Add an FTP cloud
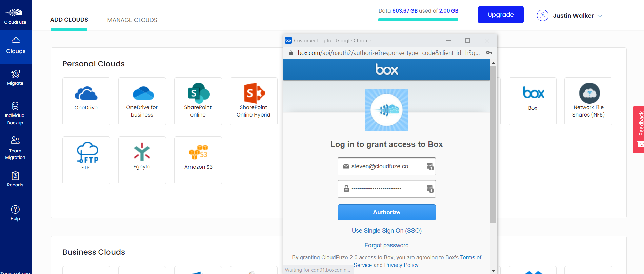This screenshot has height=274, width=644. coord(86,160)
